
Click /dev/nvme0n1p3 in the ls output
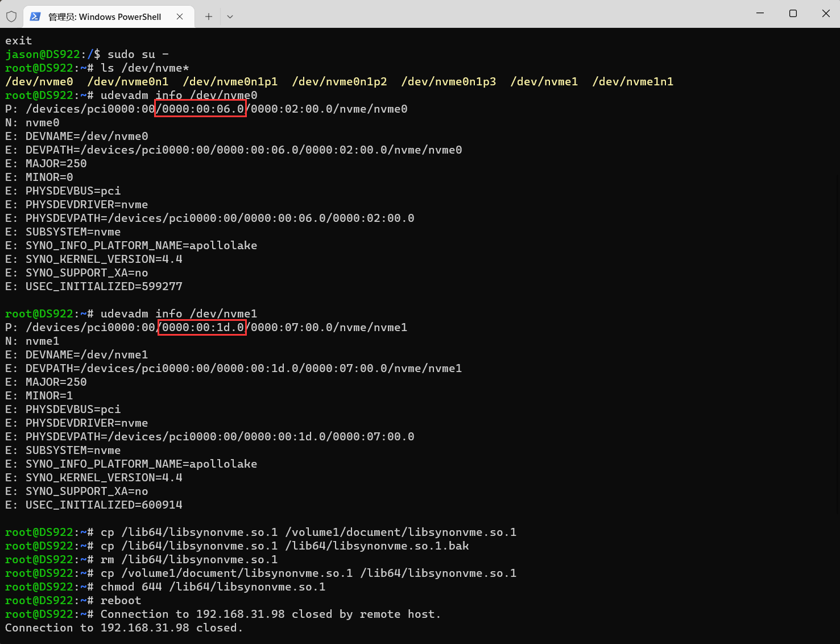tap(448, 81)
